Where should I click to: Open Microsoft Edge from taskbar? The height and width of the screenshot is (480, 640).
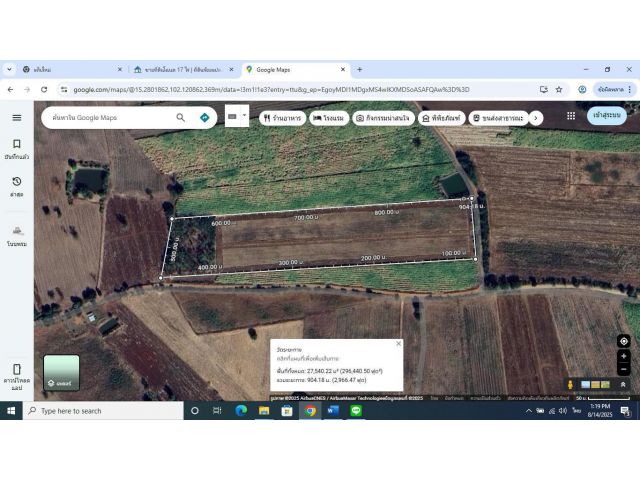(241, 411)
